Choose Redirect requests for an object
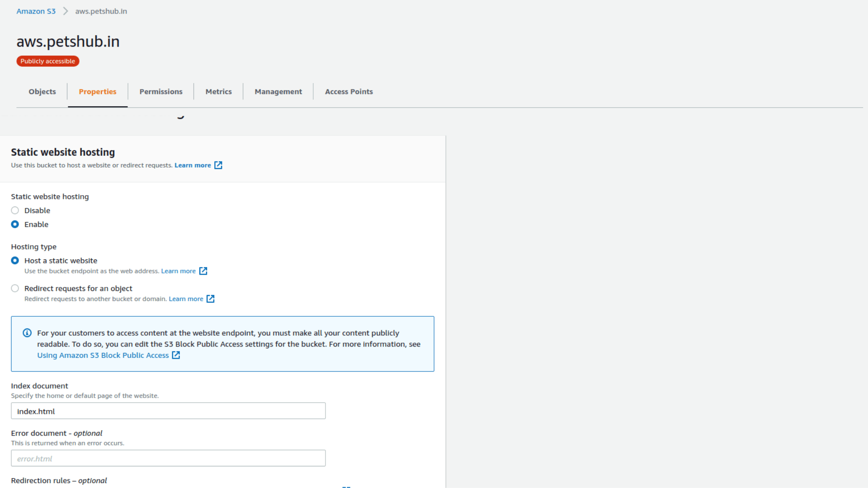Image resolution: width=868 pixels, height=488 pixels. (x=15, y=288)
